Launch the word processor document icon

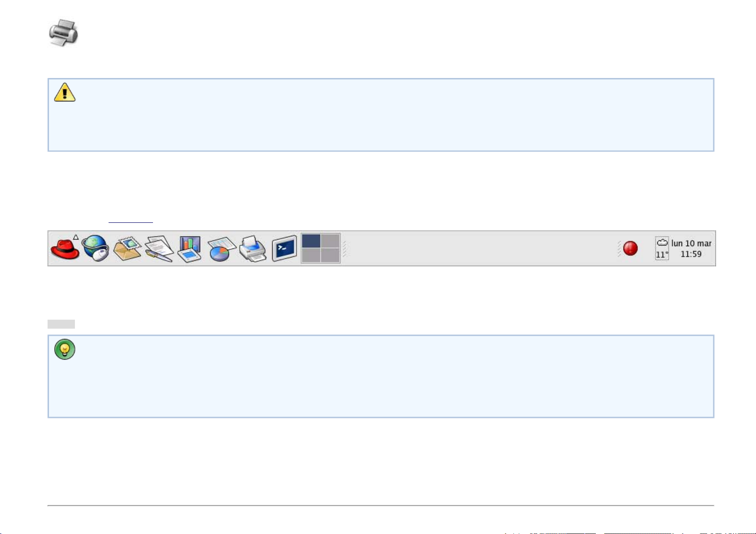(159, 249)
